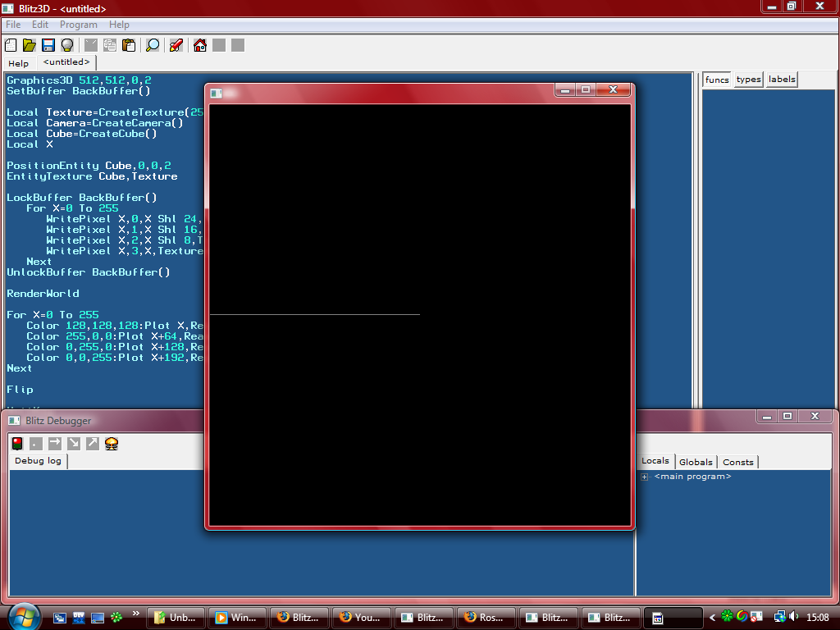Image resolution: width=840 pixels, height=630 pixels.
Task: Select the Globals tab in debugger
Action: (x=696, y=462)
